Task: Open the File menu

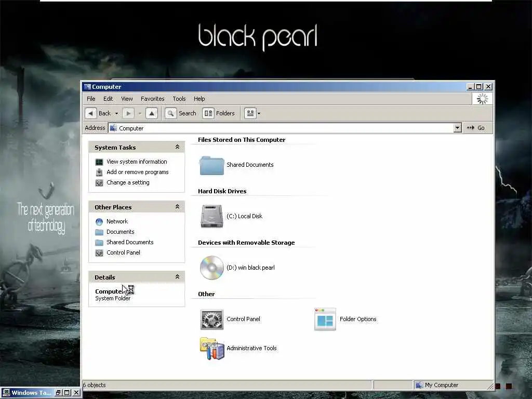Action: (91, 99)
